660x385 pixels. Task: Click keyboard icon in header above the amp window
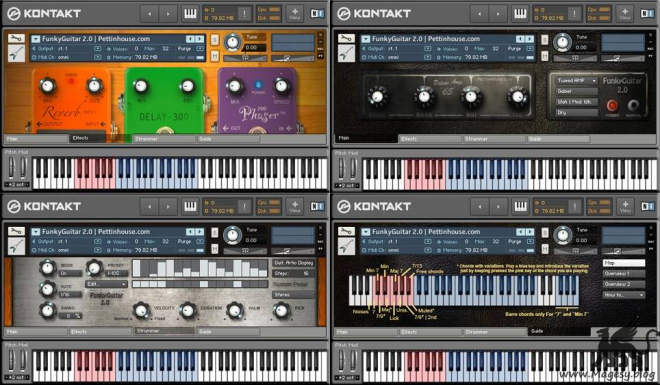(520, 14)
